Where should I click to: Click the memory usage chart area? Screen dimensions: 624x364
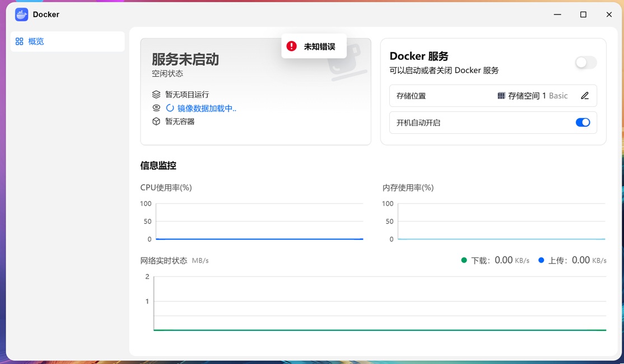501,221
